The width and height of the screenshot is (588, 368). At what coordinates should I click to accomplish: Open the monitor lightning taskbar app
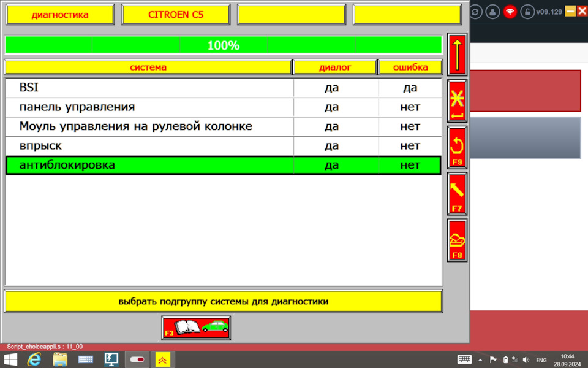[x=111, y=360]
